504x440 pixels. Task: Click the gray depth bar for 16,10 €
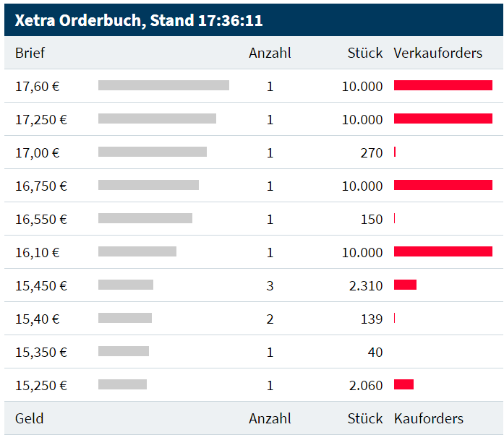tap(137, 251)
